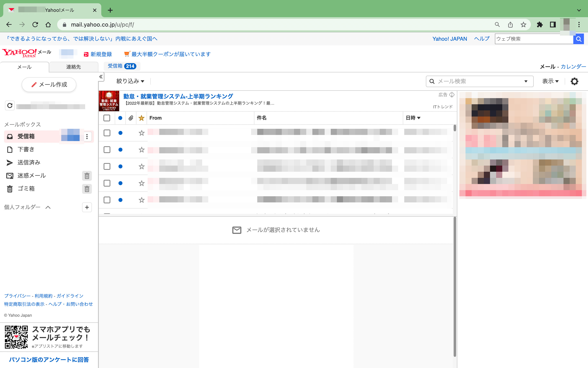Open mail settings gear icon
Screen dimensions: 588x368
pos(574,81)
